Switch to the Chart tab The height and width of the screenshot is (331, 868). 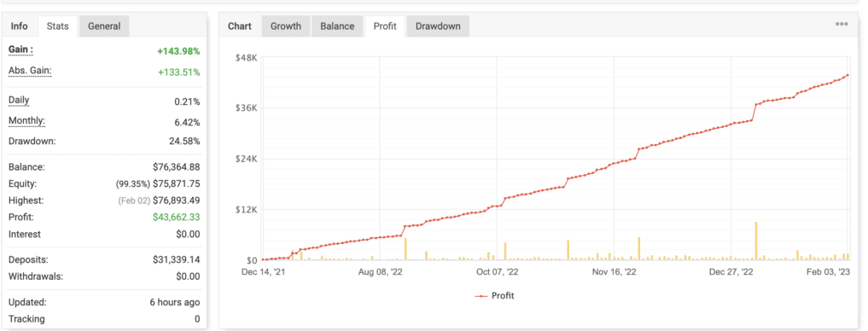(x=240, y=26)
